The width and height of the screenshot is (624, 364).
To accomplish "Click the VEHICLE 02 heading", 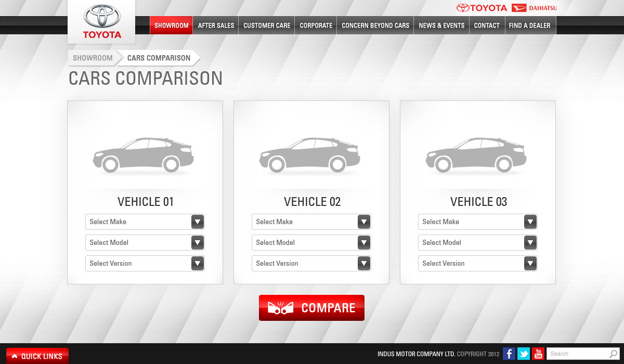I will (x=312, y=202).
